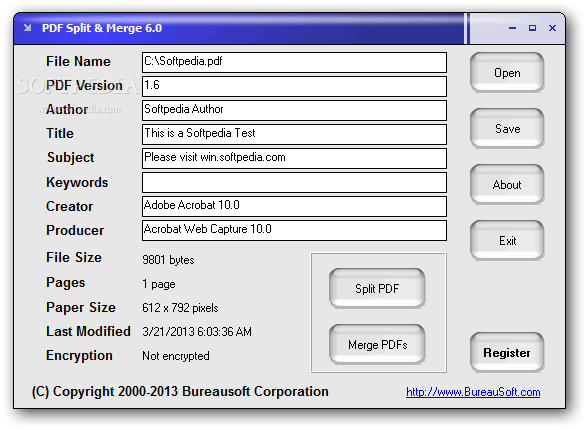Edit the Creator field
The height and width of the screenshot is (429, 586).
[294, 206]
